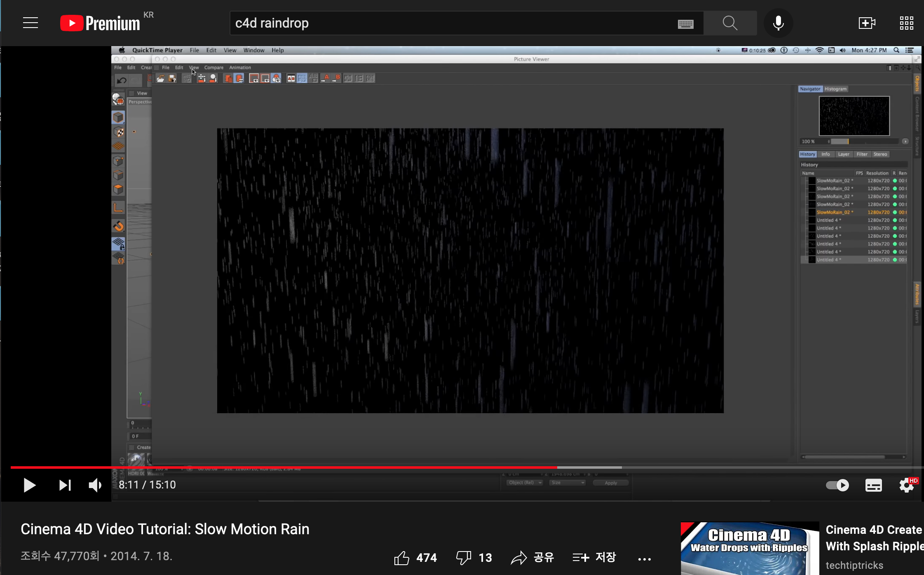Click the macOS Spotlight search icon
The height and width of the screenshot is (575, 924).
[x=896, y=50]
